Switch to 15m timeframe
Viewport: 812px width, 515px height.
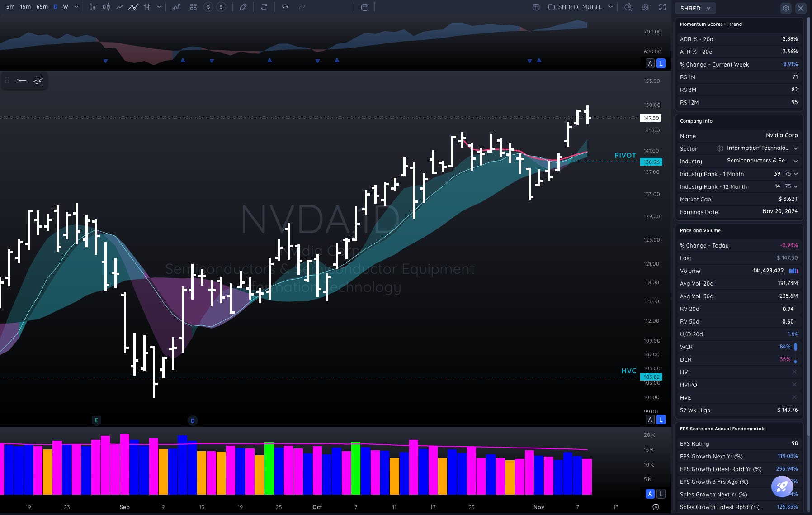25,7
